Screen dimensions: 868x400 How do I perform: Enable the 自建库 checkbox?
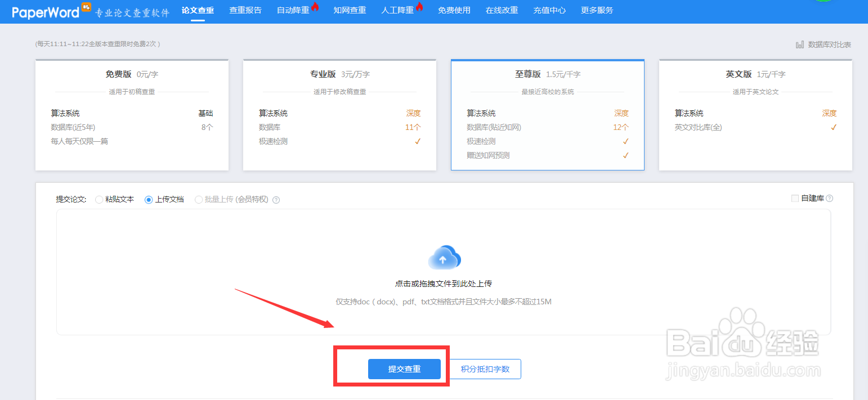795,198
